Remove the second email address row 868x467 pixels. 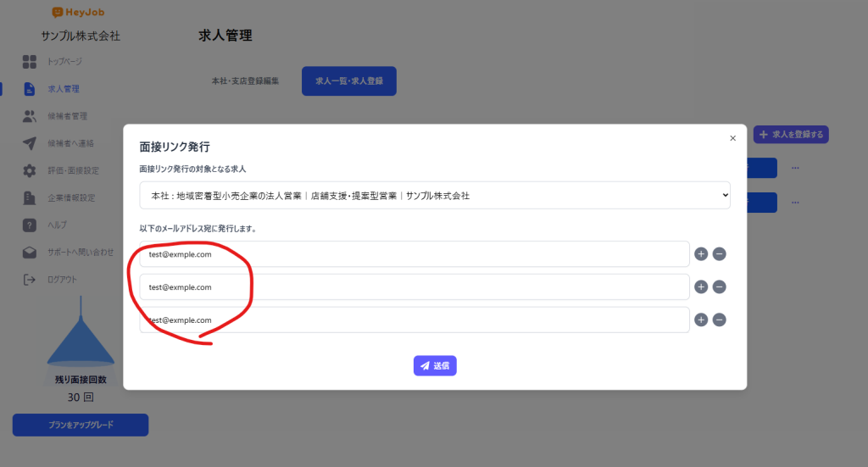coord(719,286)
